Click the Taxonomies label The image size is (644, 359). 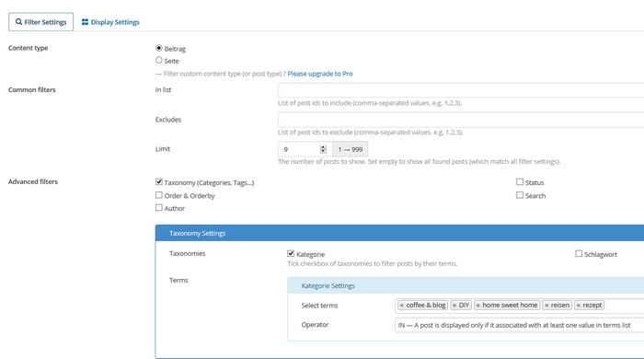188,253
